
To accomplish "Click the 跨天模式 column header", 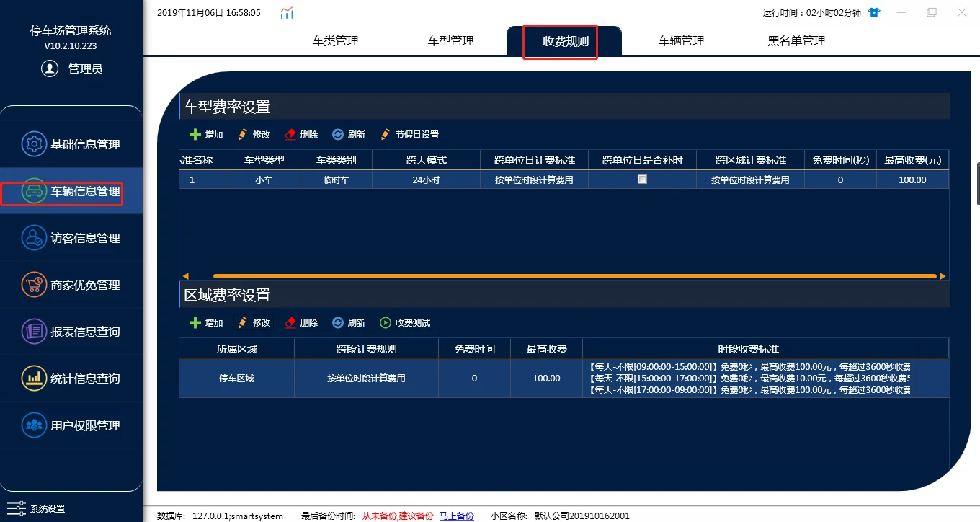I will click(x=427, y=160).
